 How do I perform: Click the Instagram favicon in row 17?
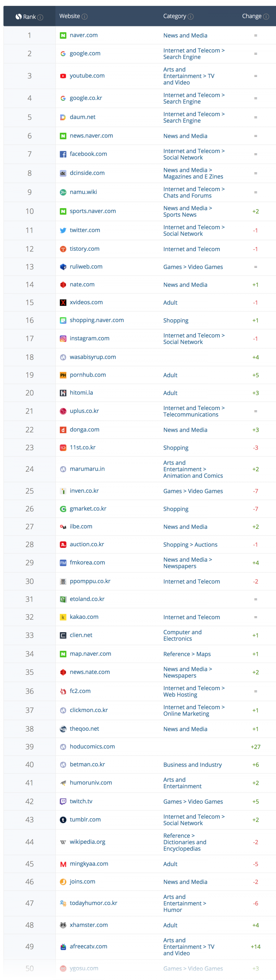pyautogui.click(x=63, y=339)
